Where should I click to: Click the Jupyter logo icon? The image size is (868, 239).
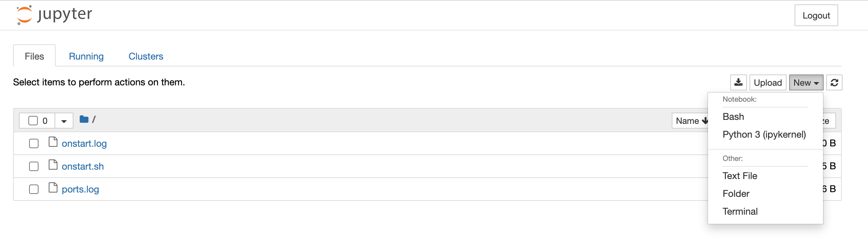pos(25,15)
